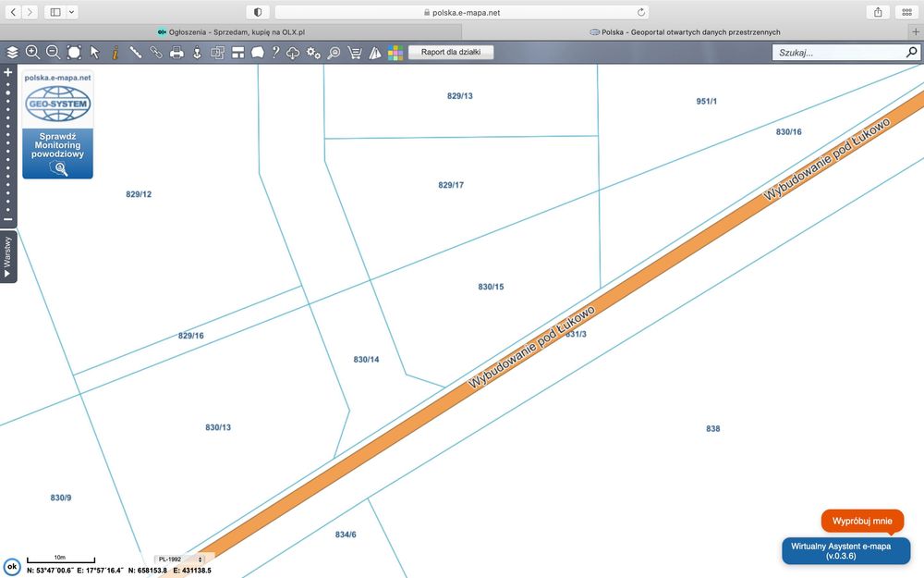Select the arrow pointer tool
The image size is (924, 578).
[94, 53]
